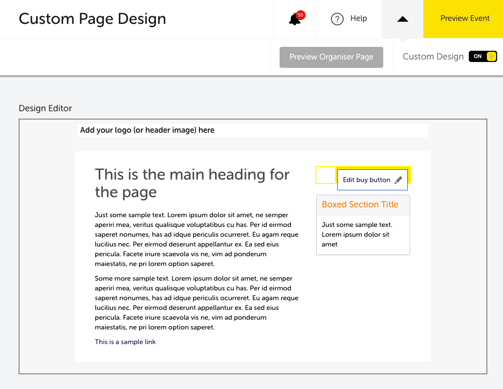503x389 pixels.
Task: Click the 'Some more sample text' paragraph
Action: point(196,303)
